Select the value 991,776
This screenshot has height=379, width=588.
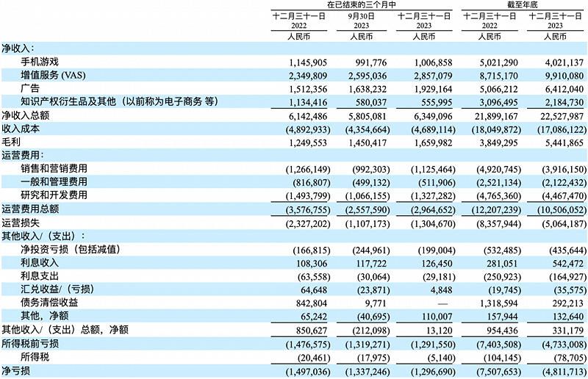pos(370,62)
